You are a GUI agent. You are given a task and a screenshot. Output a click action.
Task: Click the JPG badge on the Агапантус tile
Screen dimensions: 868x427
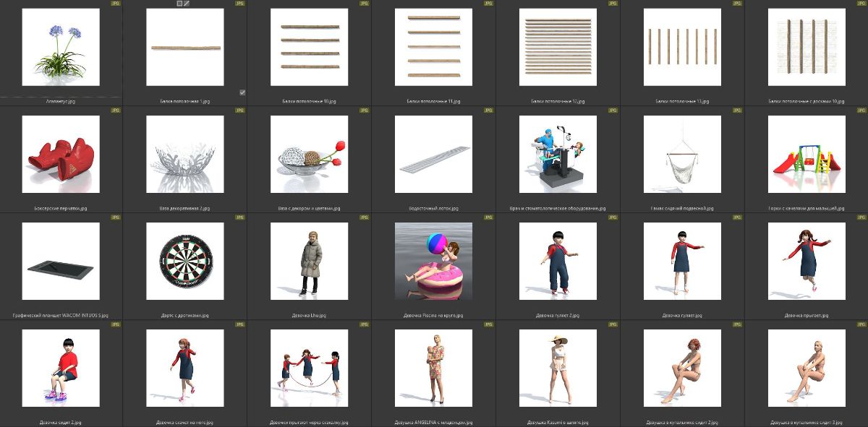[x=116, y=4]
